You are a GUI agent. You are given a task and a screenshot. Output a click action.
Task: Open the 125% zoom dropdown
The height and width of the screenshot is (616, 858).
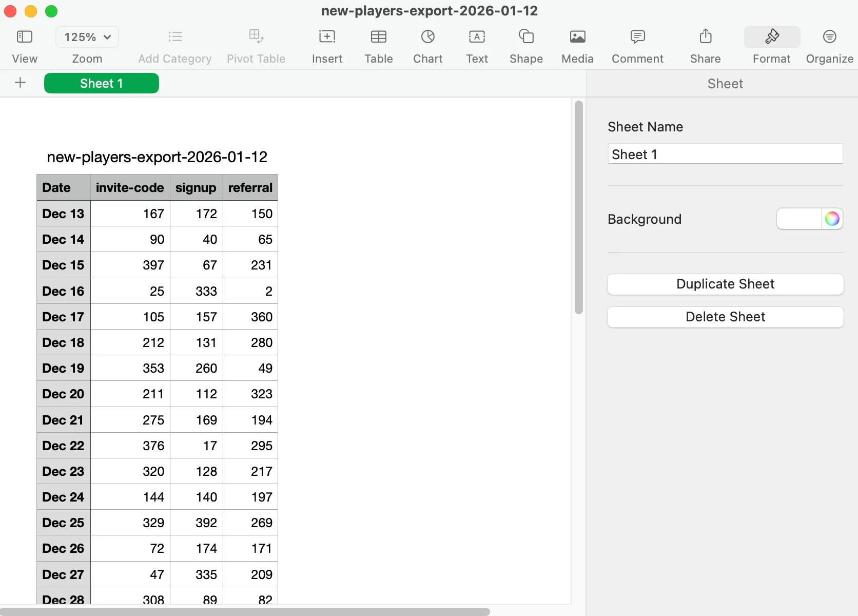pyautogui.click(x=87, y=36)
